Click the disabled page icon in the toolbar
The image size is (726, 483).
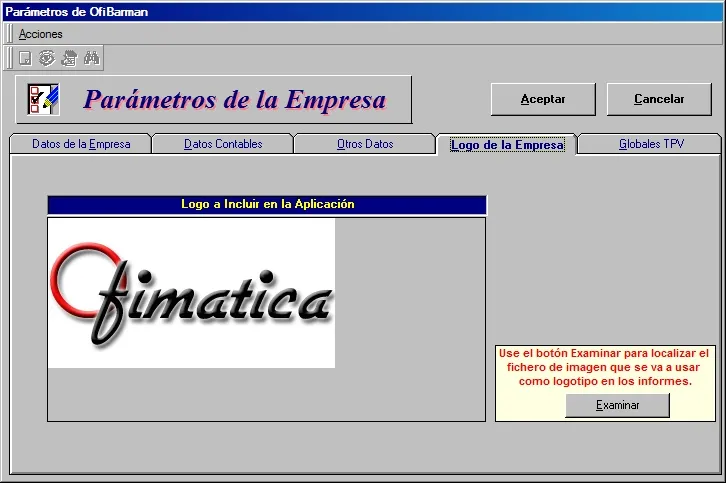pos(25,58)
